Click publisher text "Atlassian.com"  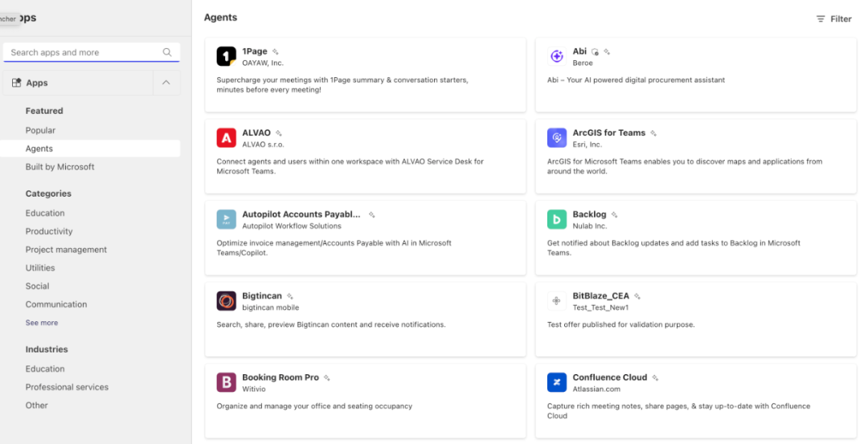[596, 389]
